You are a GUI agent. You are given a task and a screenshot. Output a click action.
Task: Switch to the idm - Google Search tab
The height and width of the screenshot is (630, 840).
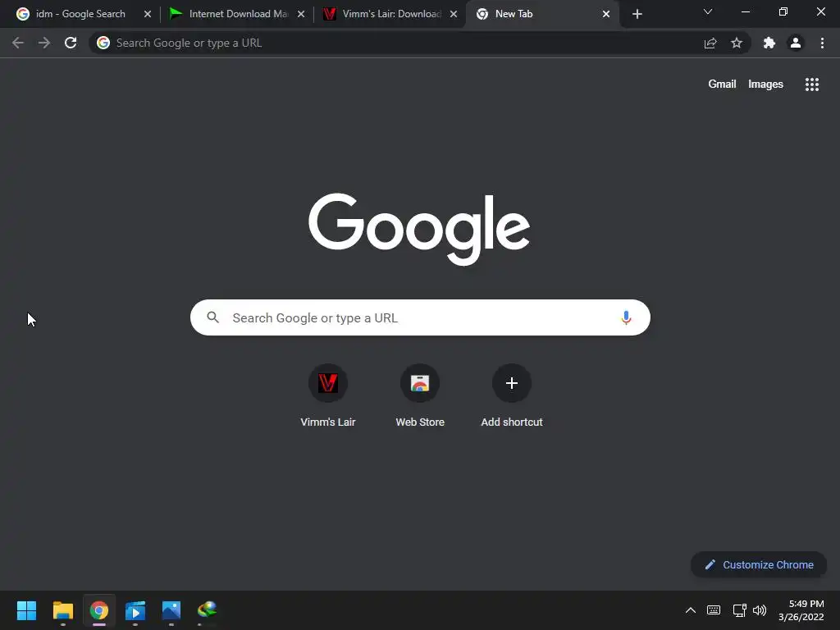(80, 14)
